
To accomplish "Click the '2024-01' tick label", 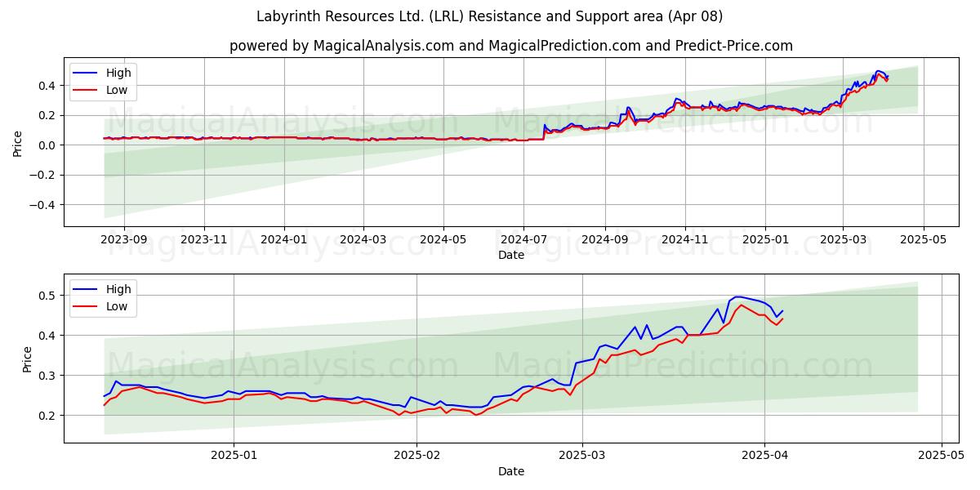I will coord(283,239).
